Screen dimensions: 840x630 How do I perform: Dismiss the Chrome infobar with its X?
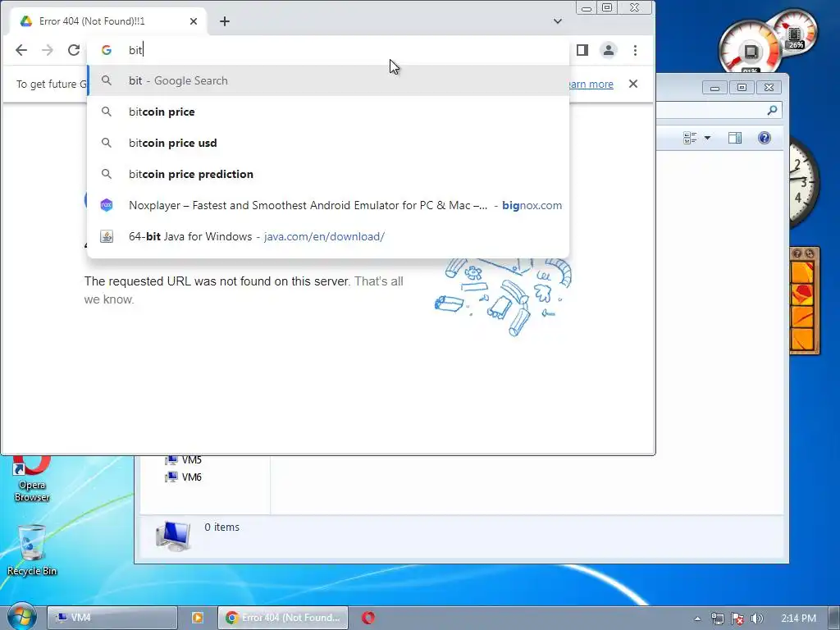tap(633, 84)
